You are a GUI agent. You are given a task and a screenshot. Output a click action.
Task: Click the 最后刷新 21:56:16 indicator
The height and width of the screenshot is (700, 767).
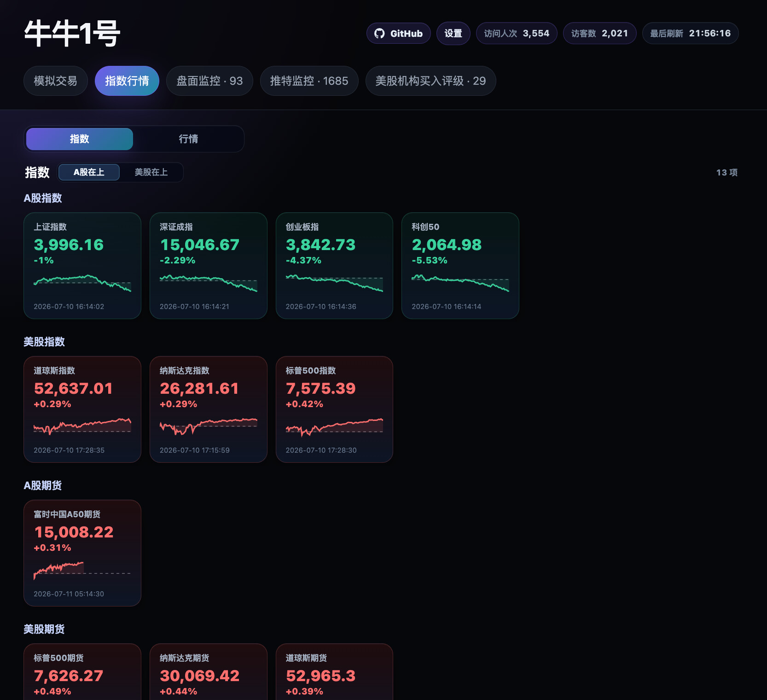coord(690,34)
